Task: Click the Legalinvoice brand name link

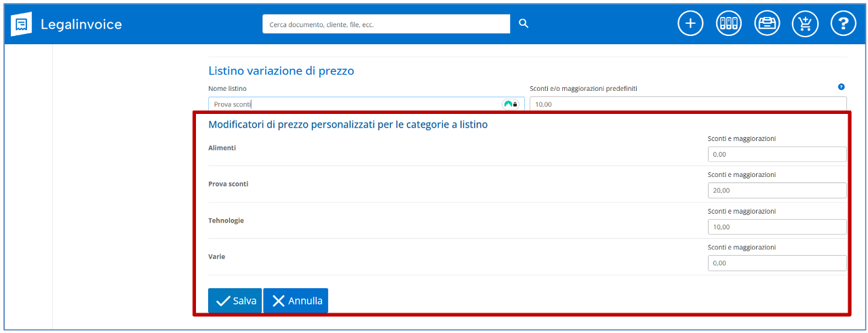Action: 81,24
